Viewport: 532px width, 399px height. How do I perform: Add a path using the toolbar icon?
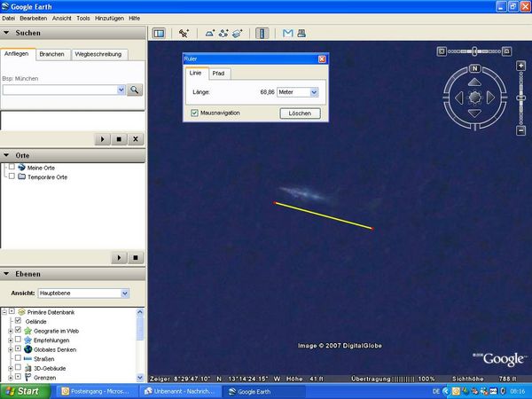pos(223,34)
